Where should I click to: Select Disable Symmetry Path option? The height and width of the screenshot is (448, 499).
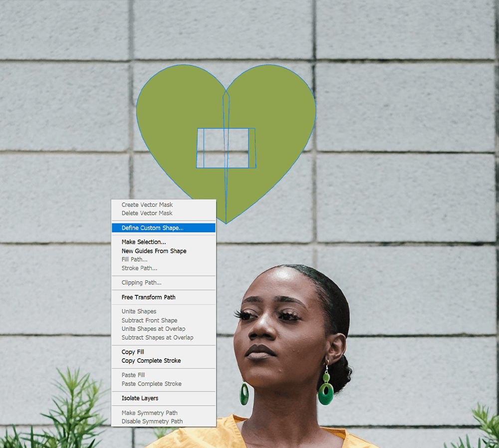click(164, 422)
